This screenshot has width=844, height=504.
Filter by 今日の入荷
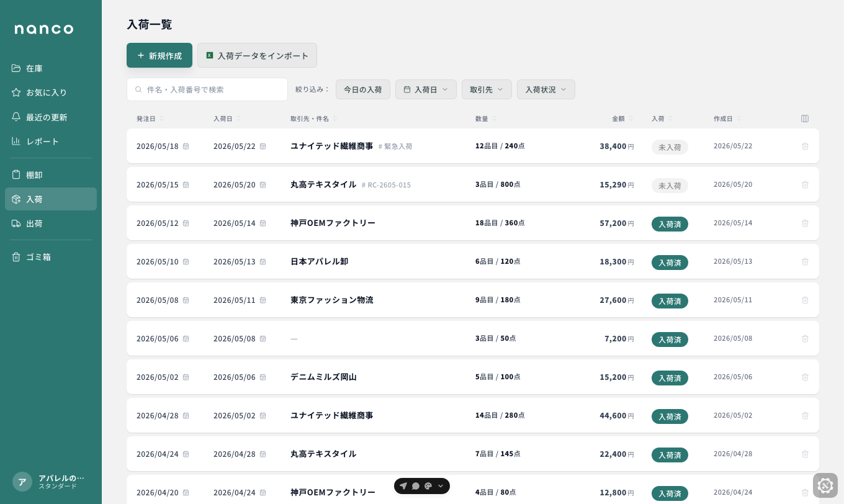(363, 89)
